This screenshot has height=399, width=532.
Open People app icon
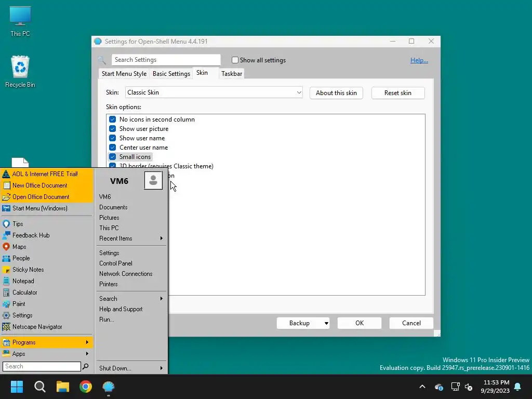tap(6, 258)
